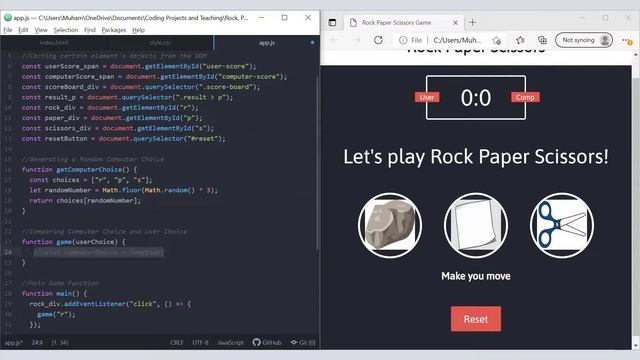Image resolution: width=640 pixels, height=360 pixels.
Task: Add this page to favorites star icon
Action: tap(496, 40)
